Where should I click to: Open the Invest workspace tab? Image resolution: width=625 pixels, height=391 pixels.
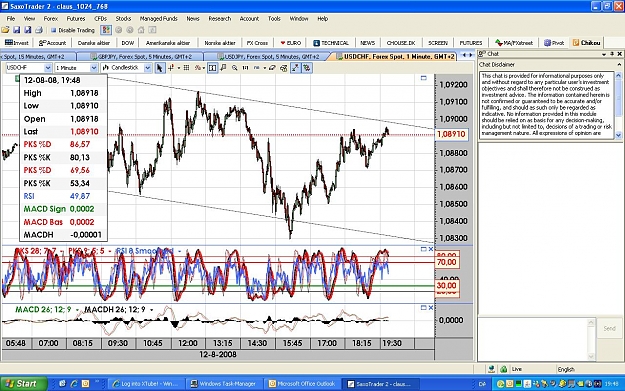pos(16,43)
